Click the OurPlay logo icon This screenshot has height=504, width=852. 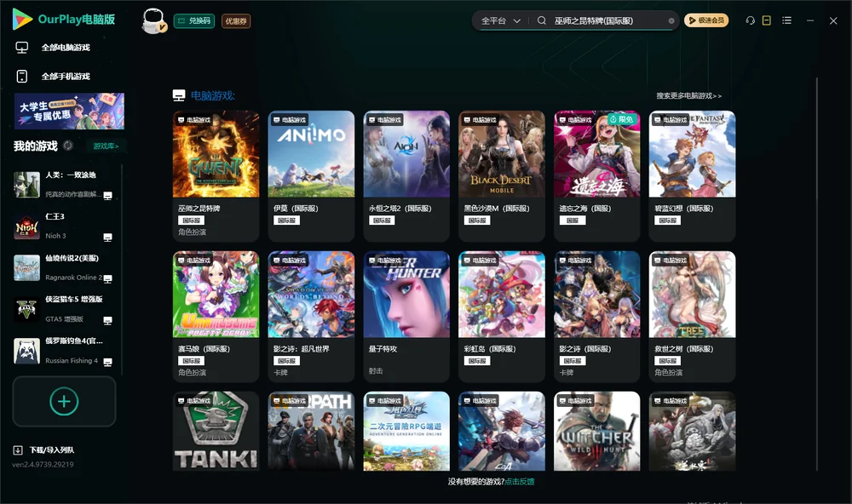click(x=22, y=19)
